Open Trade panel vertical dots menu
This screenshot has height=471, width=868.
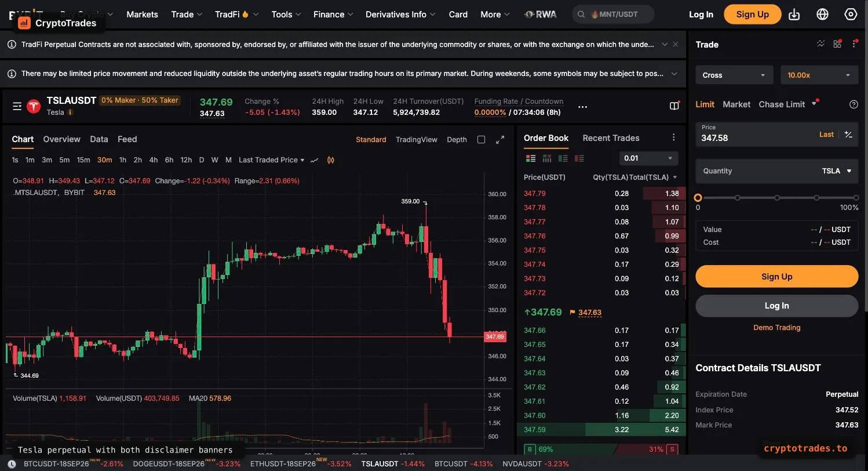click(x=854, y=44)
